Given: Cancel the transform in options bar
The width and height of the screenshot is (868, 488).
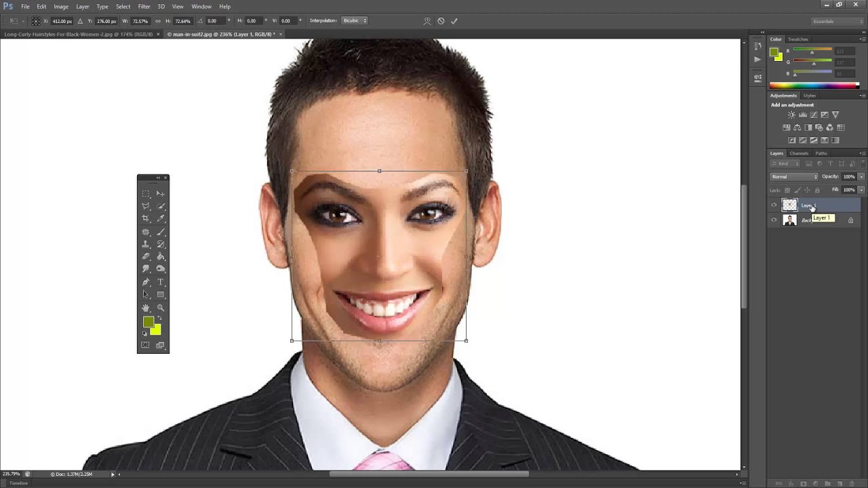Looking at the screenshot, I should tap(441, 21).
